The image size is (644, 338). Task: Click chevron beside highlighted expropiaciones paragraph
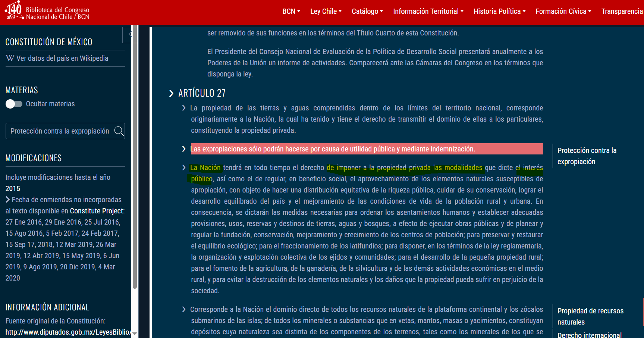coord(184,149)
